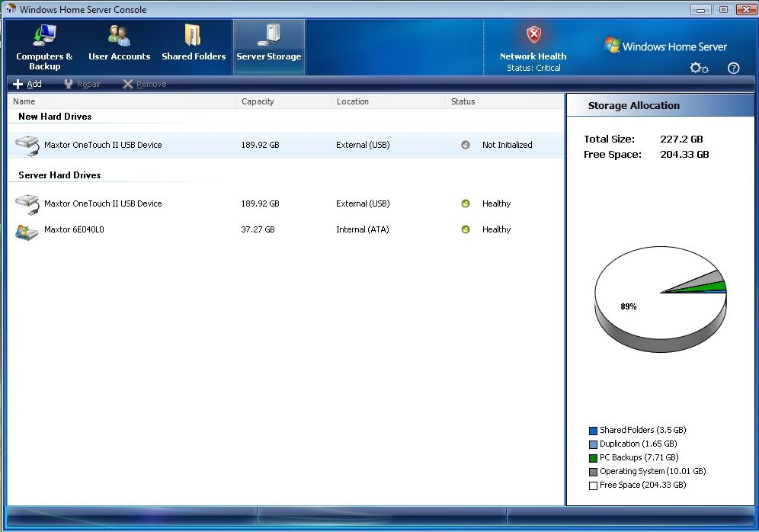Select the healthy Maxtor OneTouch II USB drive icon

(27, 204)
